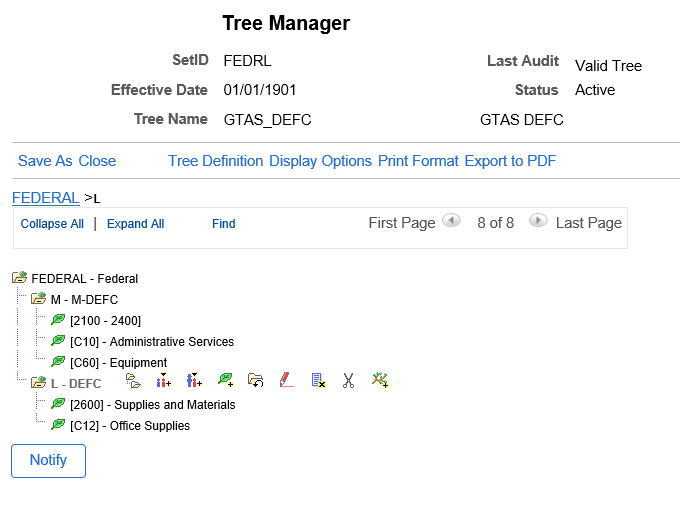
Task: Click the Delete Node icon
Action: [318, 380]
